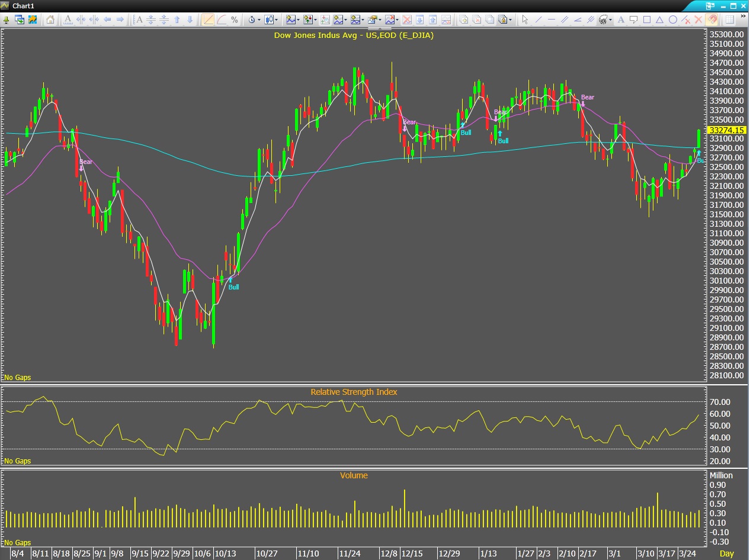Screen dimensions: 750x560
Task: Click the horizontal expand arrows icon
Action: [x=81, y=20]
